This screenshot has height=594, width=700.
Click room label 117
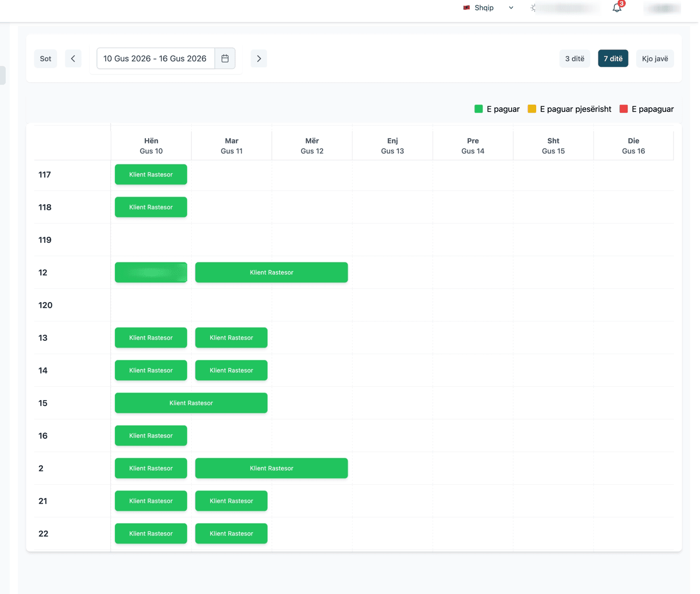[44, 175]
